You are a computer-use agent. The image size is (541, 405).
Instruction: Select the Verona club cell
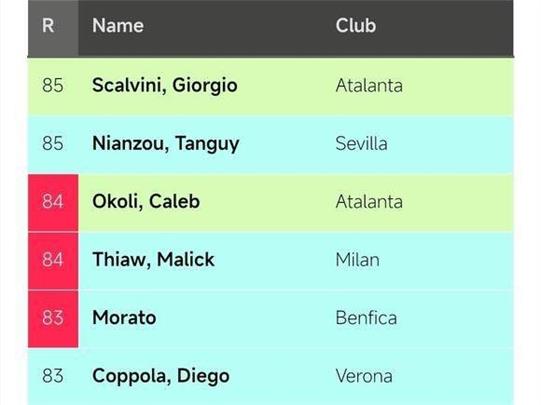click(x=364, y=376)
